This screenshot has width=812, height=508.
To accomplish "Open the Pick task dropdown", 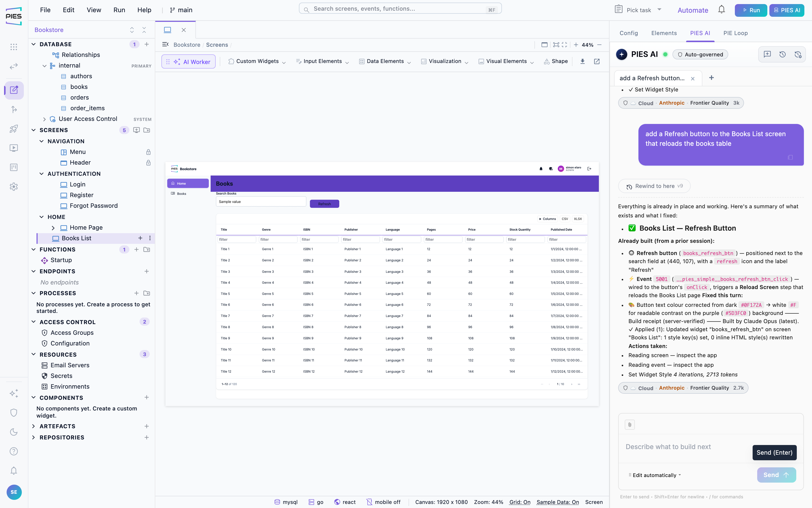I will point(638,10).
